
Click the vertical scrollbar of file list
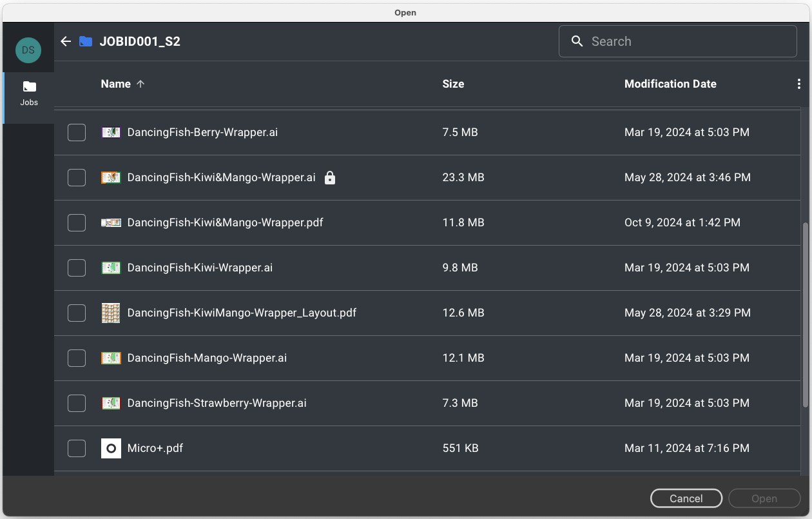coord(805,315)
